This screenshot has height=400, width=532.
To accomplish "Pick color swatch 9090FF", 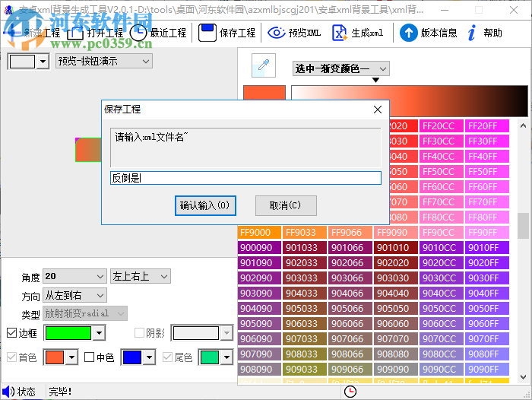I will tap(487, 369).
